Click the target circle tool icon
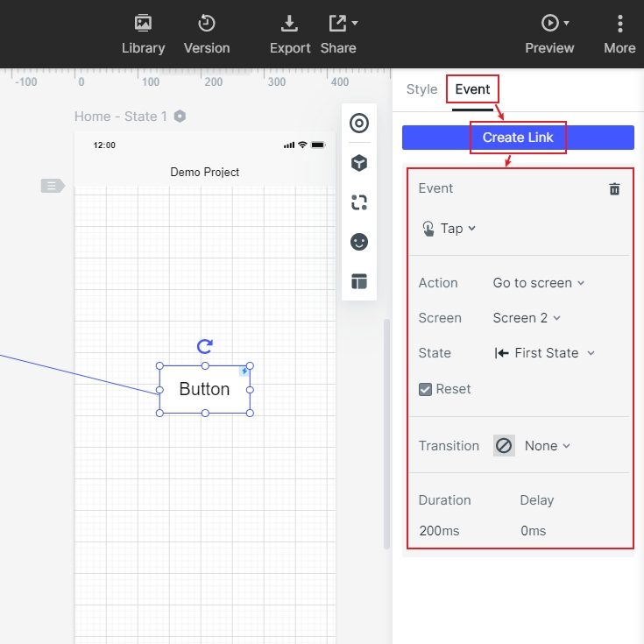 [359, 124]
